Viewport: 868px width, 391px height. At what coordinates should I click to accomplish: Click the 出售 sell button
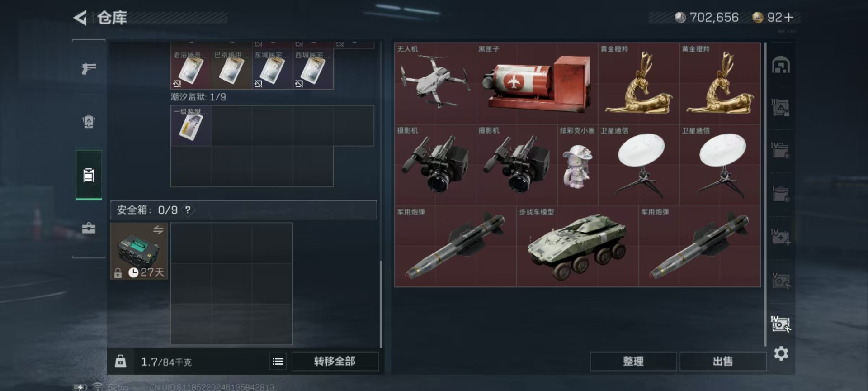(722, 361)
